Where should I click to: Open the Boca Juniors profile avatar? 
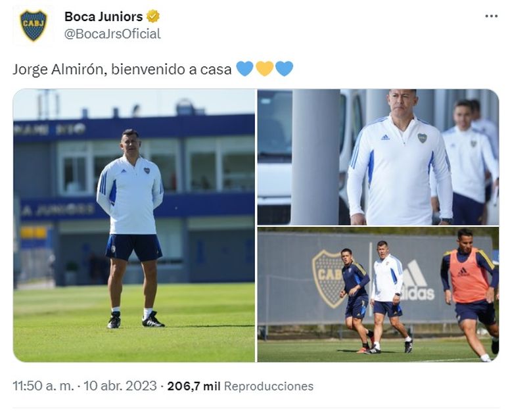point(34,26)
